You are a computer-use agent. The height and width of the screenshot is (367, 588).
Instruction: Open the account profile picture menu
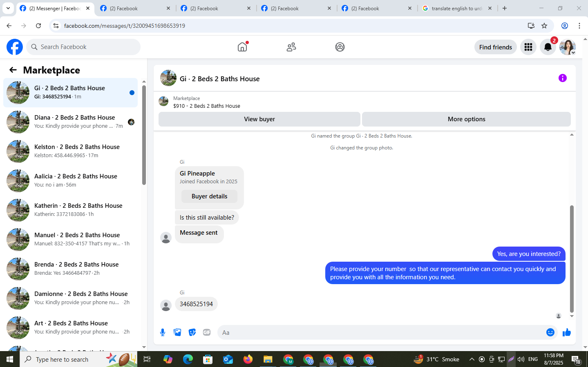568,47
